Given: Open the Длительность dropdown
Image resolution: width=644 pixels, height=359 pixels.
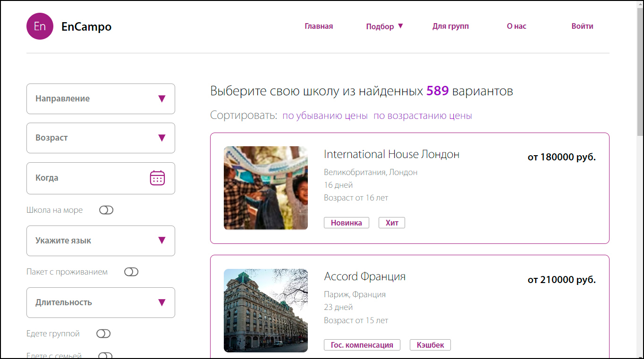Looking at the screenshot, I should pos(101,302).
